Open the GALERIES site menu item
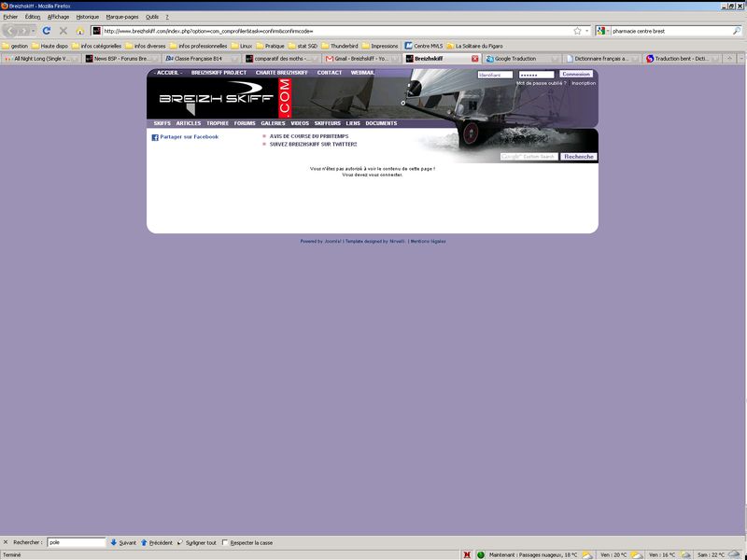Screen dimensions: 747x560 click(x=273, y=123)
